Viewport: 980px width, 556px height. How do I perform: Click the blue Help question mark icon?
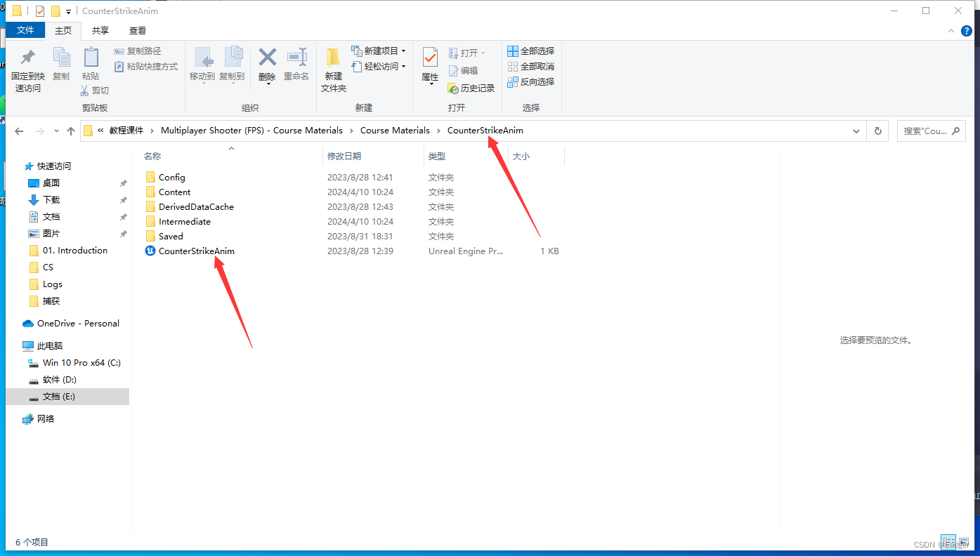[x=967, y=31]
